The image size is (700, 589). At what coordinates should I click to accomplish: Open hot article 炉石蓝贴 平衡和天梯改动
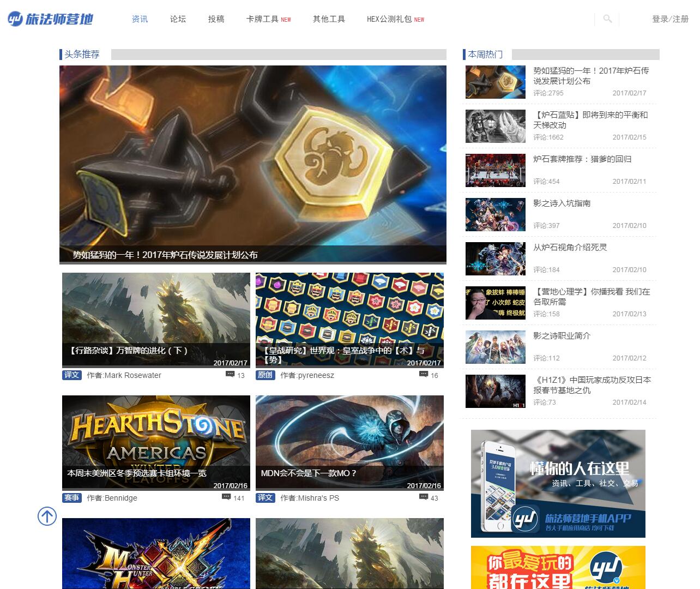coord(590,120)
